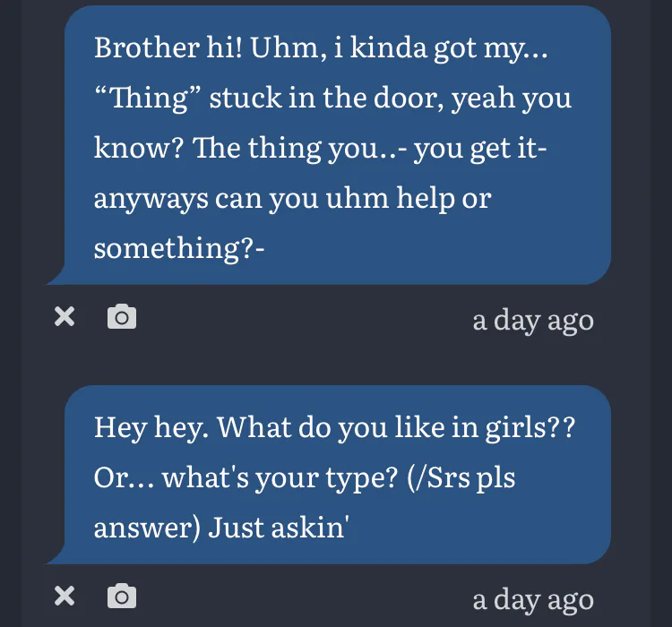Click the timestamp below the "Hey hey" message
The image size is (672, 627).
pos(533,599)
